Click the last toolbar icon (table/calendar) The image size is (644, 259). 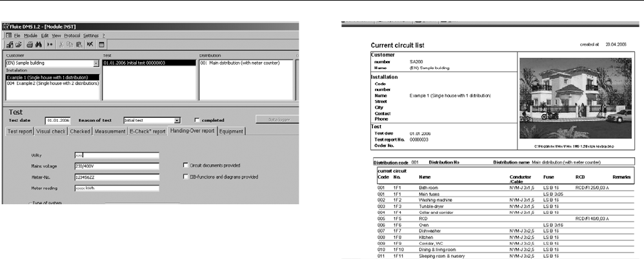coord(101,44)
